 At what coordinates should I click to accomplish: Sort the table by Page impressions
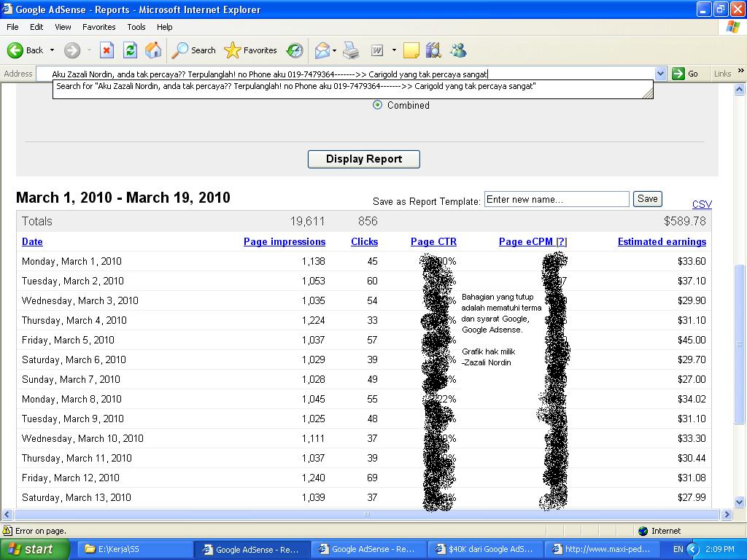(x=285, y=241)
